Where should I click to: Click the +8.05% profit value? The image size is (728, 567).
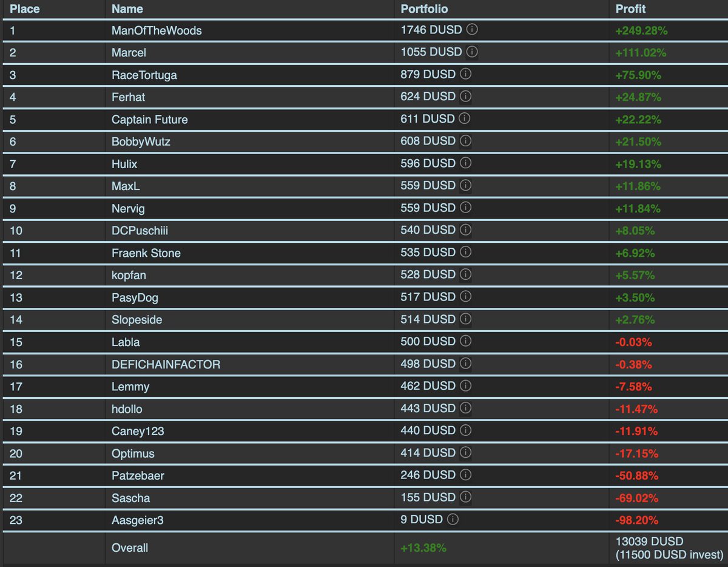click(635, 231)
